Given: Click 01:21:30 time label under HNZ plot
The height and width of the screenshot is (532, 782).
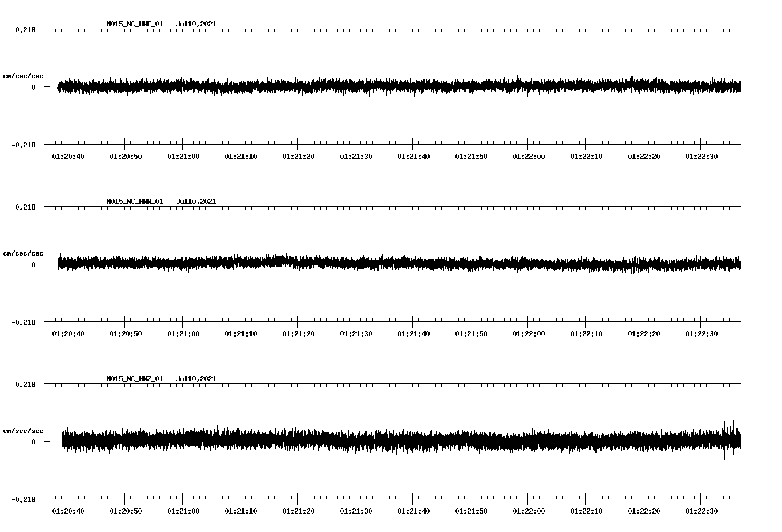Looking at the screenshot, I should tap(356, 511).
